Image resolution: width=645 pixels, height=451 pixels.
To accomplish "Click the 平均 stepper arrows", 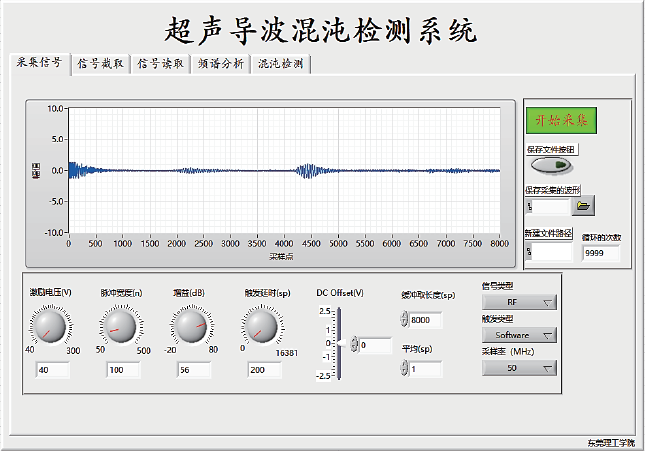I will [x=404, y=369].
